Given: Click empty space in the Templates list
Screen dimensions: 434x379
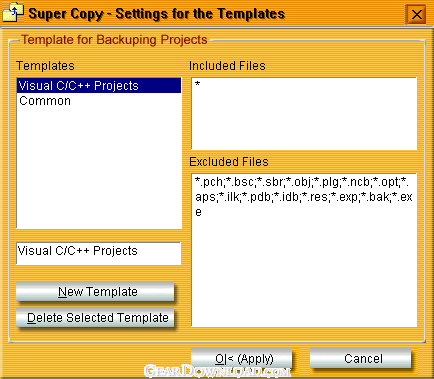Looking at the screenshot, I should [99, 167].
